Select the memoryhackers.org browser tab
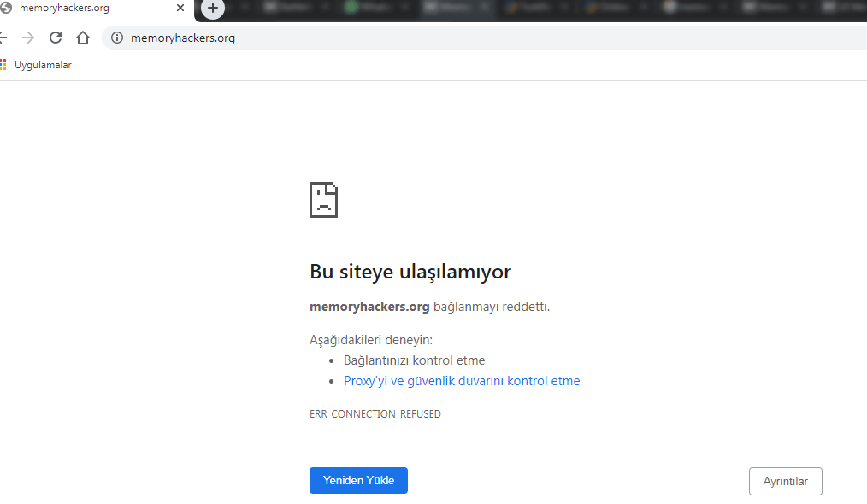Viewport: 867px width, 504px height. [95, 9]
